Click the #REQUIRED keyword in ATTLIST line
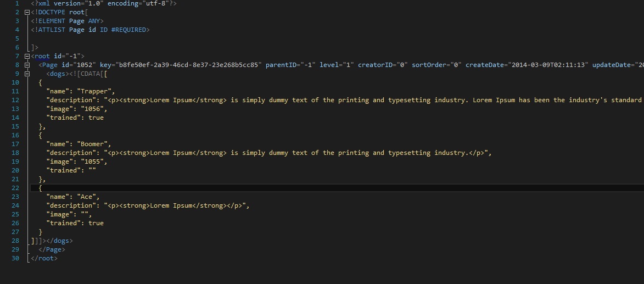Image resolution: width=644 pixels, height=284 pixels. [x=128, y=30]
